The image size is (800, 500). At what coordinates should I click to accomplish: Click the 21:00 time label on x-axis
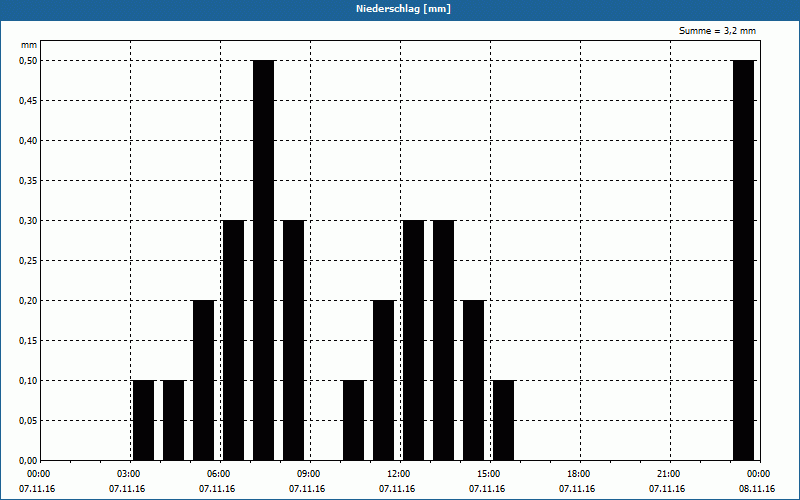[x=668, y=474]
